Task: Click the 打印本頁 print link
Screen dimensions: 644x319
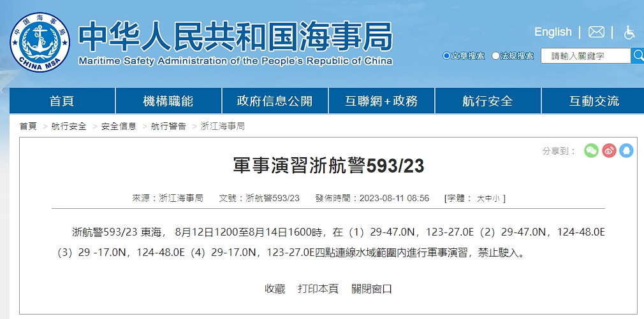Action: coord(318,288)
